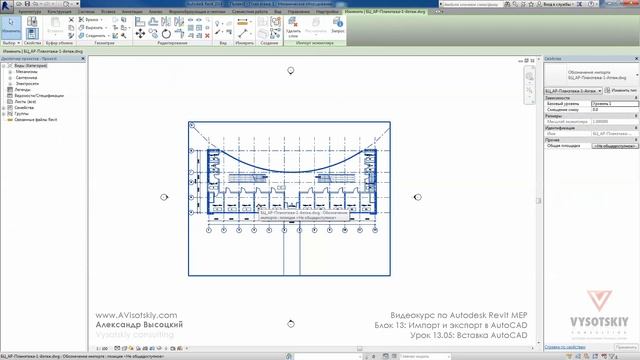
Task: Click the Cut to clipboard scissors icon
Action: coord(71,20)
